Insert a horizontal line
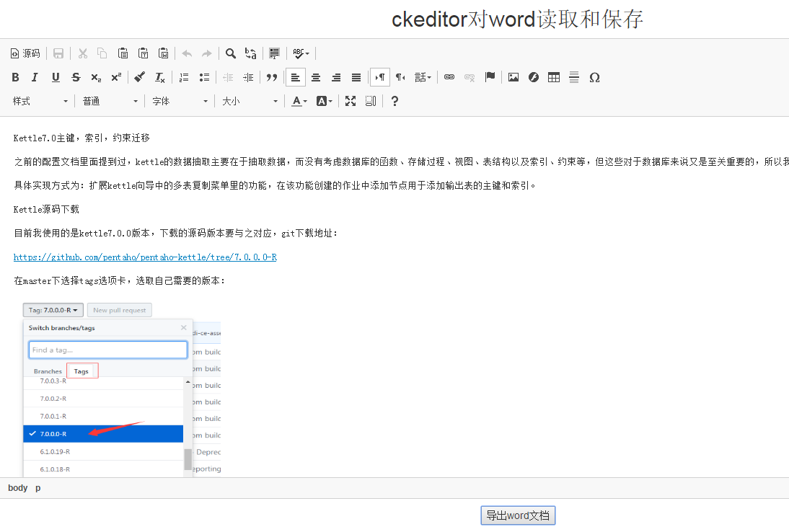789x532 pixels. [x=573, y=77]
